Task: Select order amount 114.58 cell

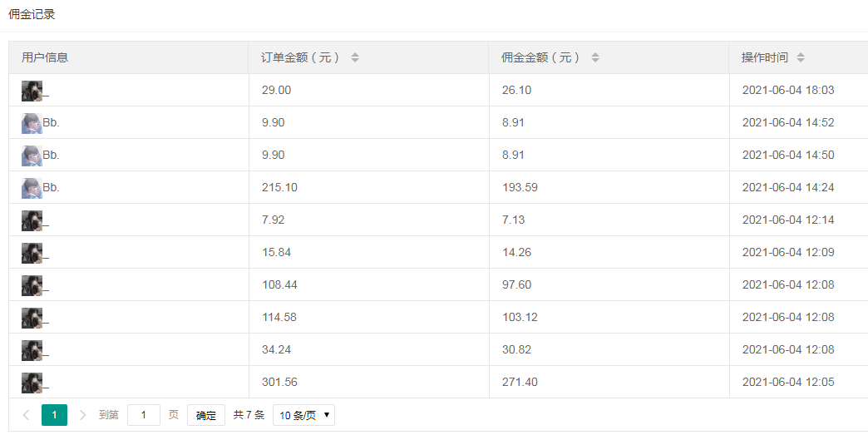Action: (368, 317)
